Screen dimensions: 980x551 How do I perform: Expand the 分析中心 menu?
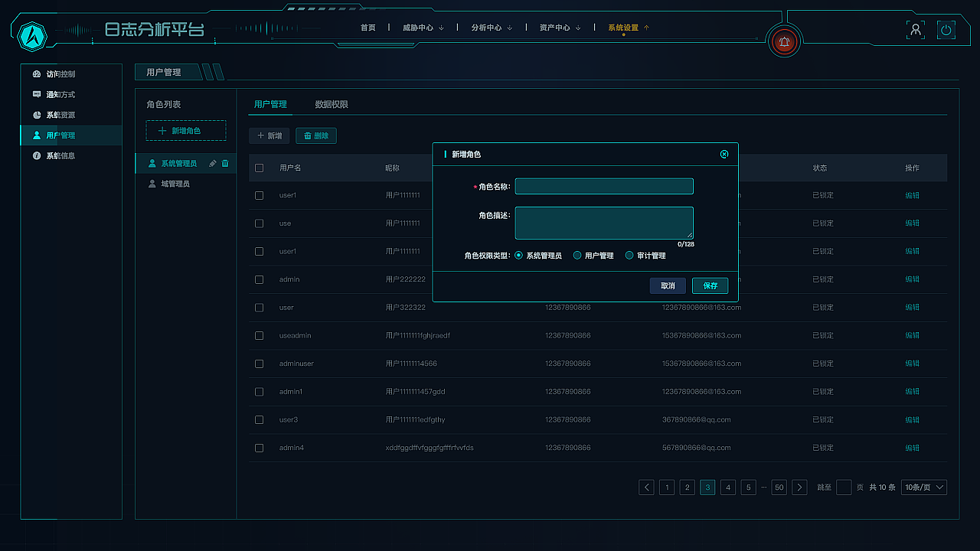pyautogui.click(x=492, y=28)
